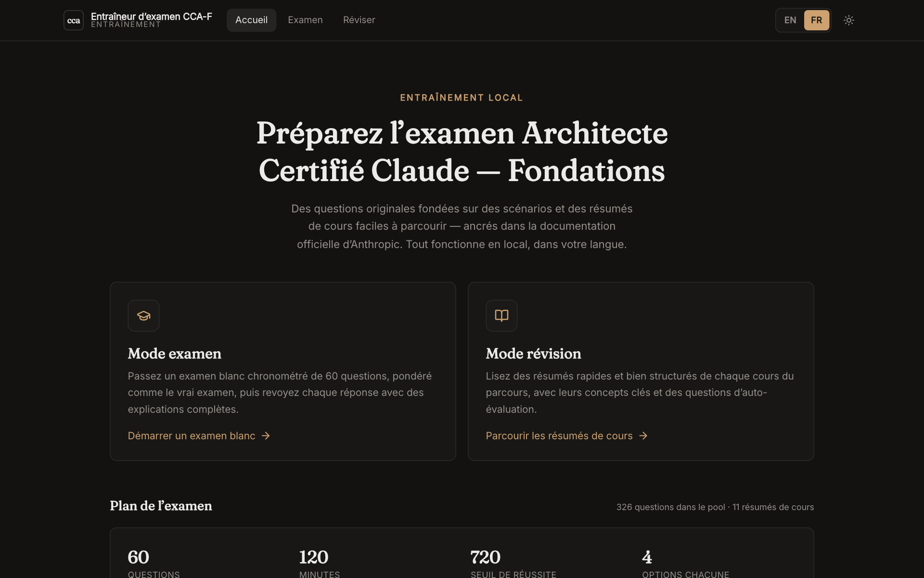
Task: Open the Réviser tab
Action: point(359,20)
